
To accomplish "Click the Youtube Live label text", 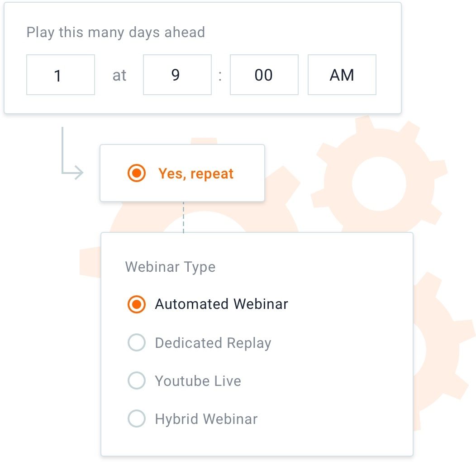I will tap(198, 381).
